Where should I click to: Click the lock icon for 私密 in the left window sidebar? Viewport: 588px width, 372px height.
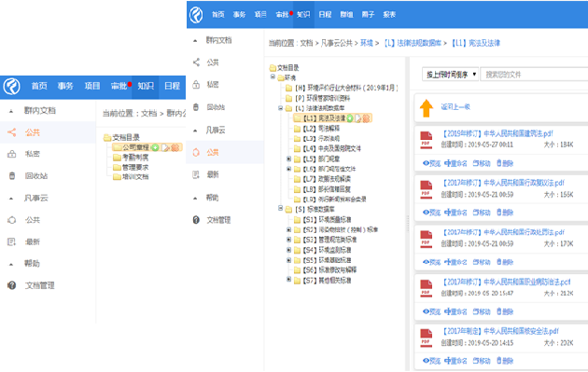[11, 154]
